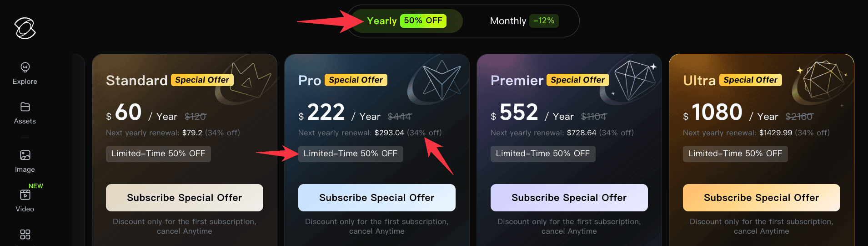Subscribe to the Pro special offer
This screenshot has width=868, height=246.
[x=376, y=198]
